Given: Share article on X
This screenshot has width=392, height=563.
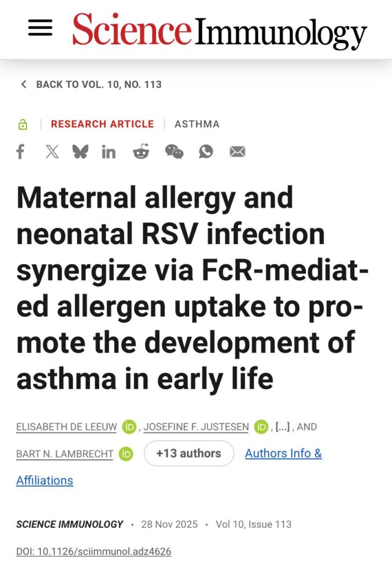Looking at the screenshot, I should [x=52, y=152].
